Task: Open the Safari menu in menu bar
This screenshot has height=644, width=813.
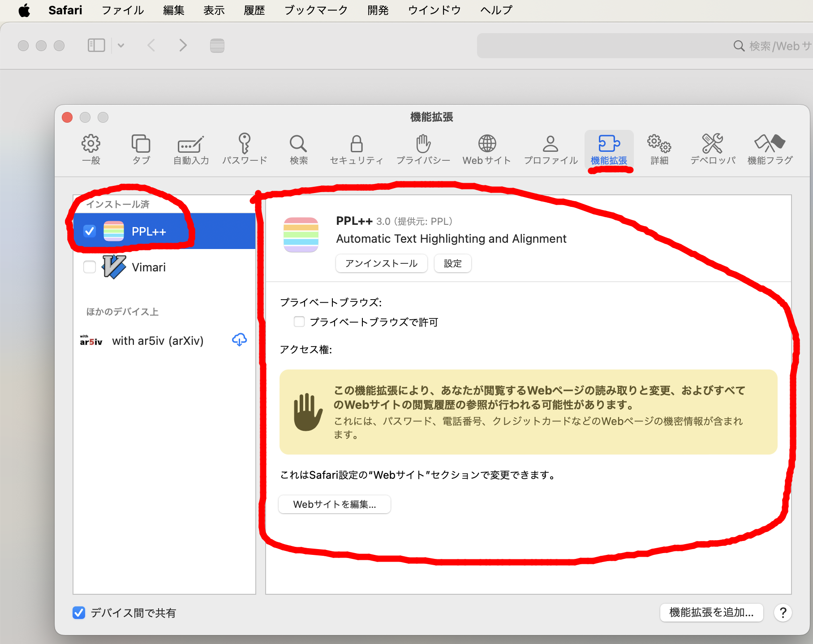Action: coord(65,10)
